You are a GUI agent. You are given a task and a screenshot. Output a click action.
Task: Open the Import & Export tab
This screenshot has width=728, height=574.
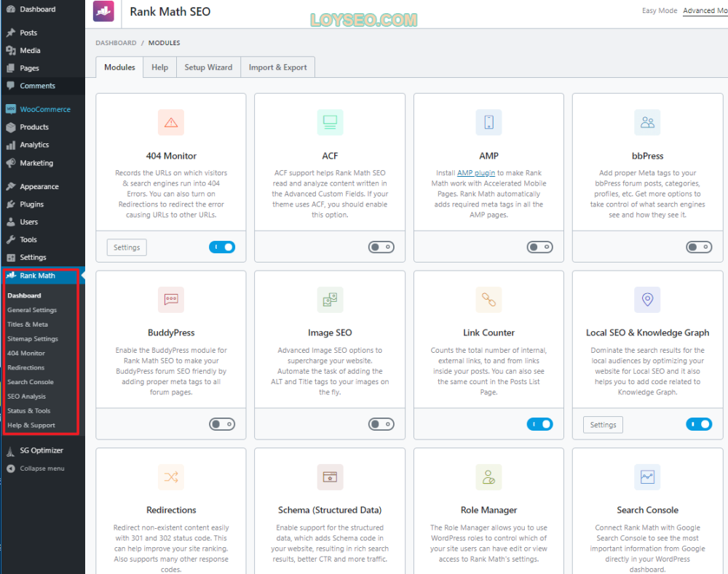(x=277, y=67)
